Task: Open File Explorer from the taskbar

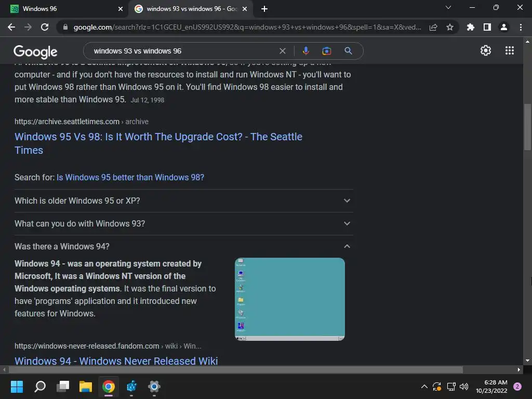Action: tap(86, 387)
